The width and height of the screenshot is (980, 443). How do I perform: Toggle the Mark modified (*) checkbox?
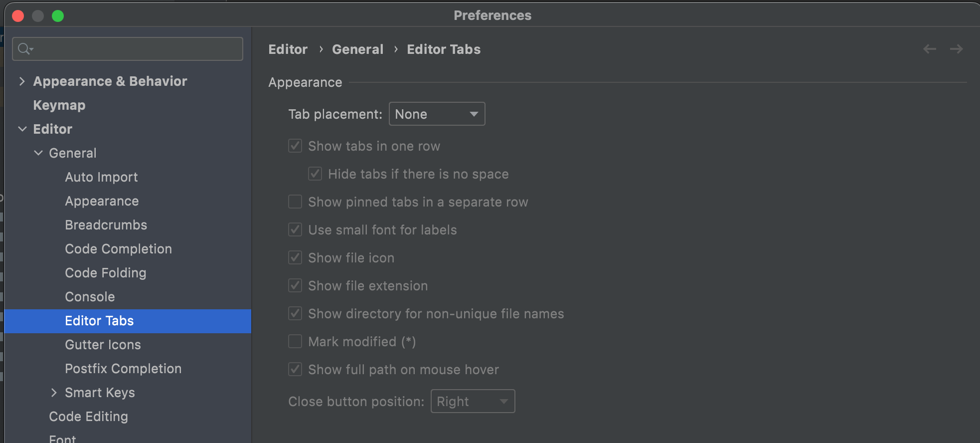(295, 341)
